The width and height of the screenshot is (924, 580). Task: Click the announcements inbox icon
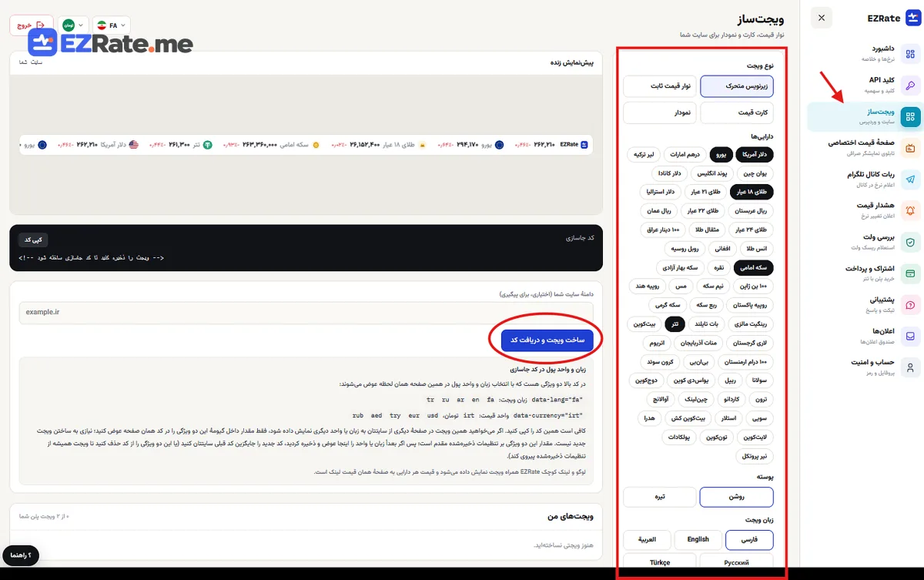tap(910, 336)
